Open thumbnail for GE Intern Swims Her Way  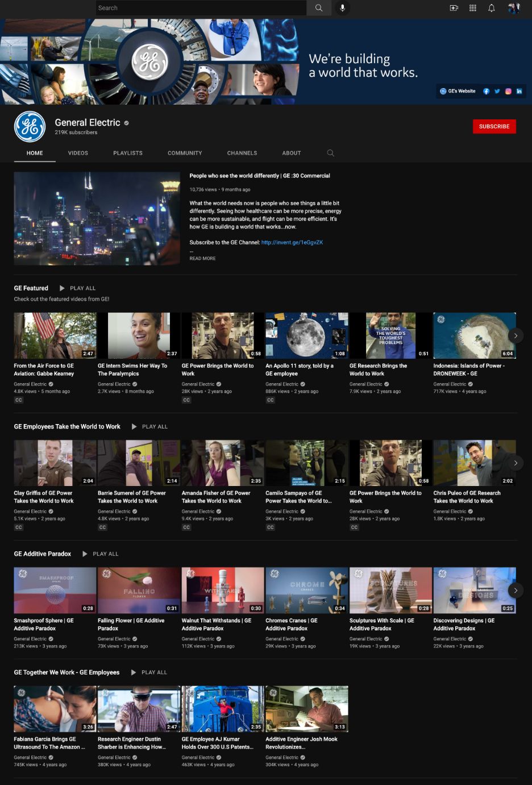pyautogui.click(x=139, y=335)
